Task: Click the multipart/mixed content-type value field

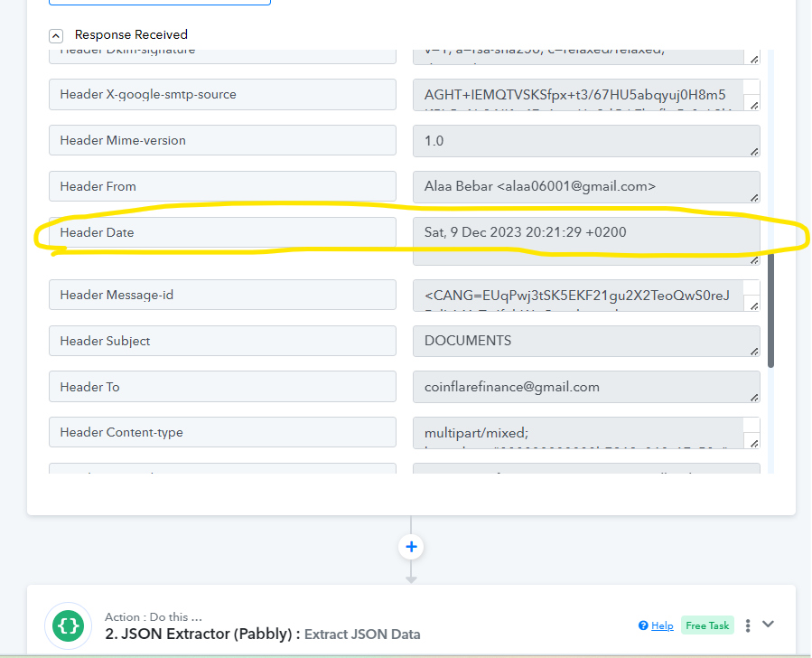Action: [x=586, y=433]
